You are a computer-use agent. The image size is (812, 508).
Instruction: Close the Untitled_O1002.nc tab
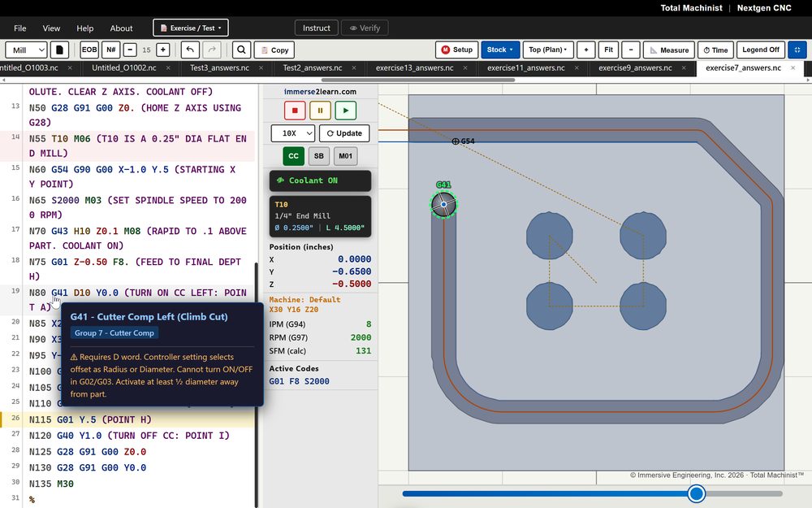(168, 68)
